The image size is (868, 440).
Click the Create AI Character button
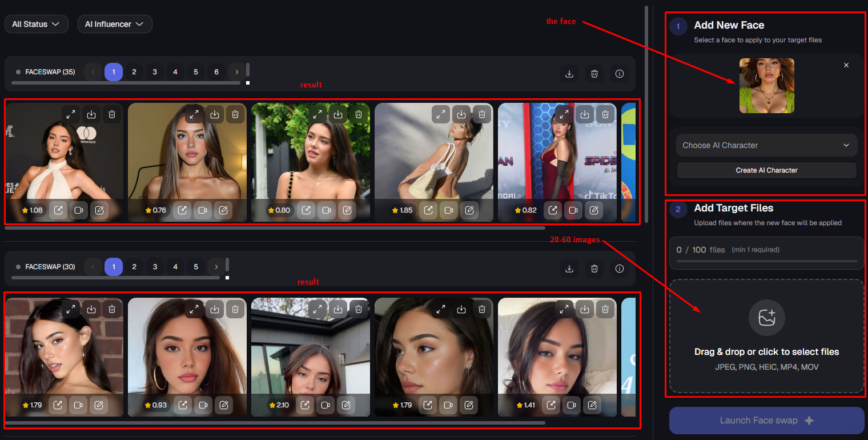click(x=766, y=170)
